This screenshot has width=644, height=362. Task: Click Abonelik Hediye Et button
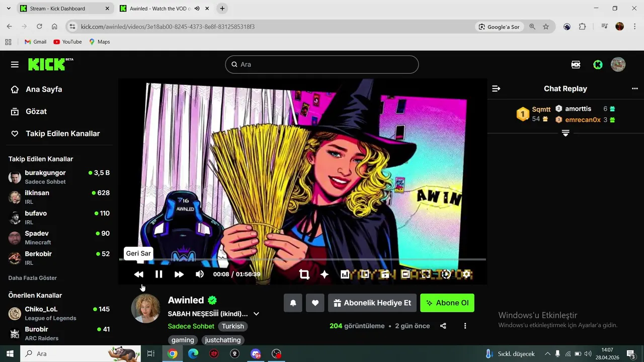pyautogui.click(x=372, y=303)
